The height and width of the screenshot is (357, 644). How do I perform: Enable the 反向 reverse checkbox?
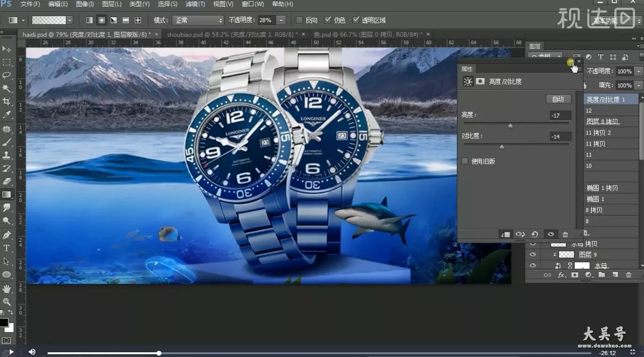click(x=299, y=20)
